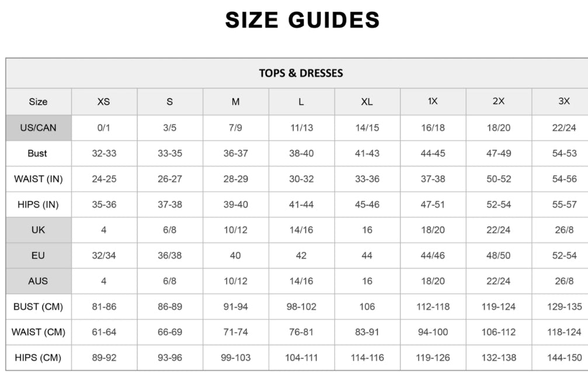The height and width of the screenshot is (373, 588).
Task: Click the 144-150 hips cell for 3X
Action: coord(563,358)
